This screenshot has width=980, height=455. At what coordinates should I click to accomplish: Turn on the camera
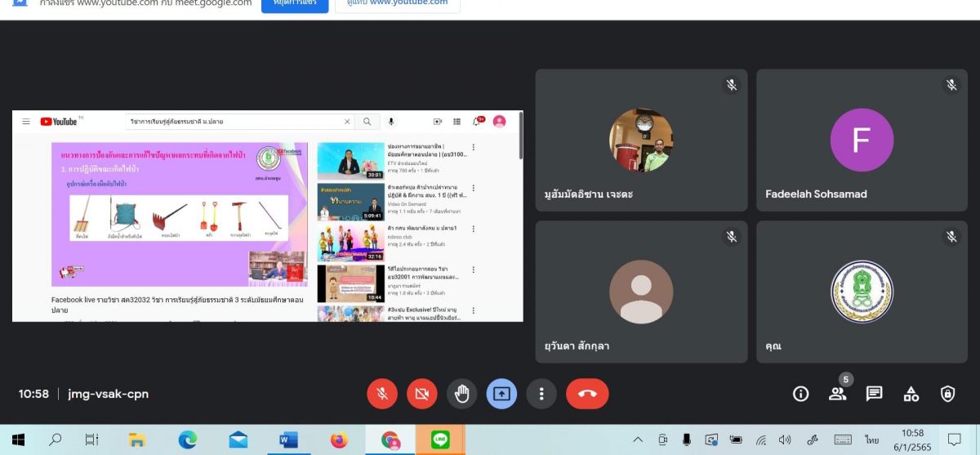[421, 394]
